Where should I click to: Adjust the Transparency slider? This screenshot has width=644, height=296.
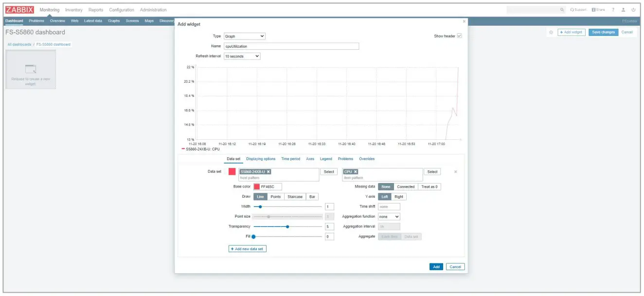click(288, 226)
